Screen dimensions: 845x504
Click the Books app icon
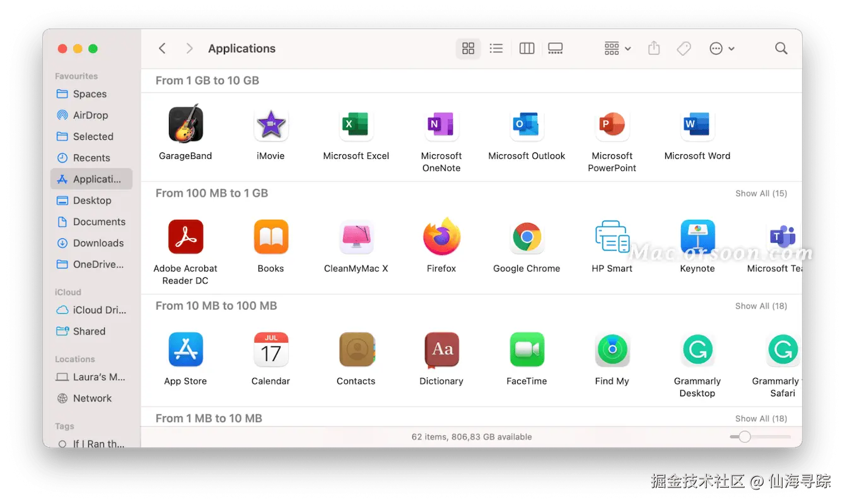(x=271, y=237)
